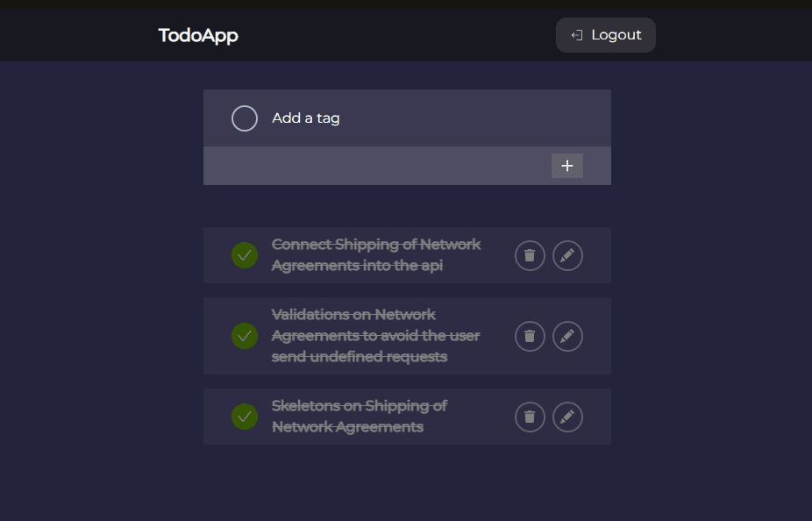Uncheck the 'Connect Shipping of Network Agreements' task
This screenshot has width=812, height=521.
click(245, 255)
